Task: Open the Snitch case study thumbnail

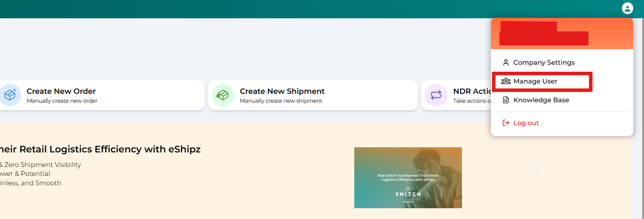Action: (408, 178)
